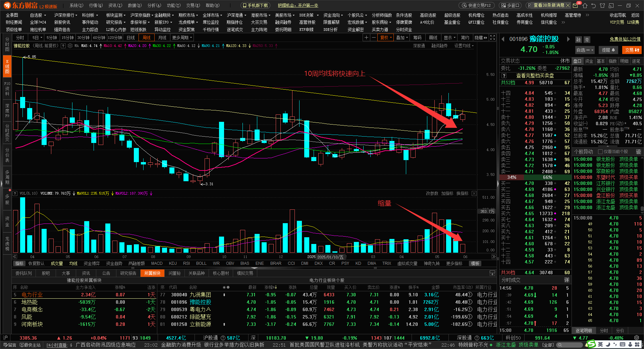Screen dimensions: 644x349
Task: Click the undo back arrow icon
Action: point(594,5)
